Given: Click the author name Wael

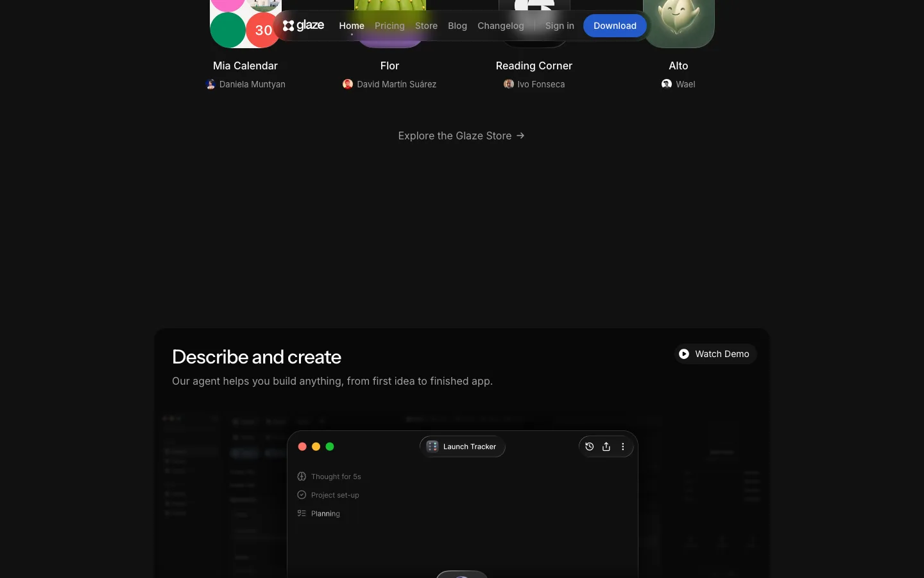Looking at the screenshot, I should coord(685,84).
